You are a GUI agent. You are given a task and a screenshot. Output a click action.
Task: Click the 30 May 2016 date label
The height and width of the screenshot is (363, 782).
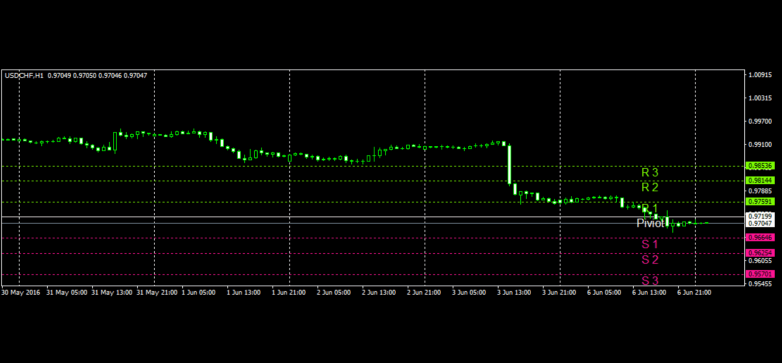click(x=19, y=293)
